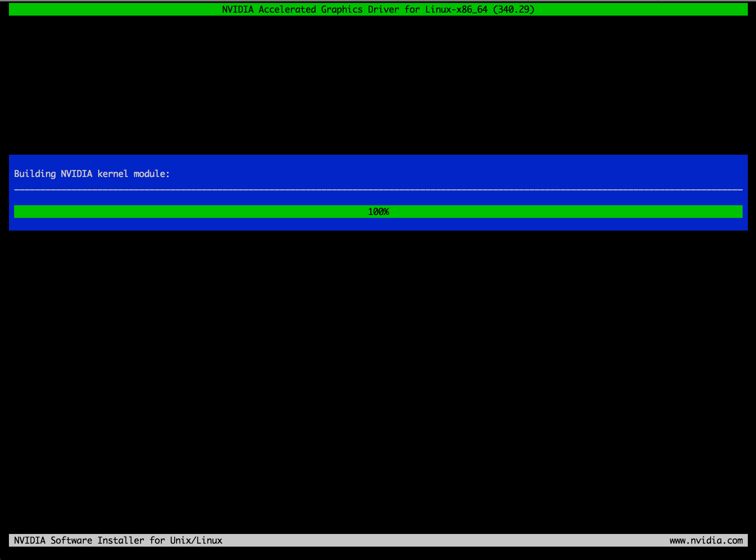
Task: Click the (340.29) version number in title
Action: point(514,9)
